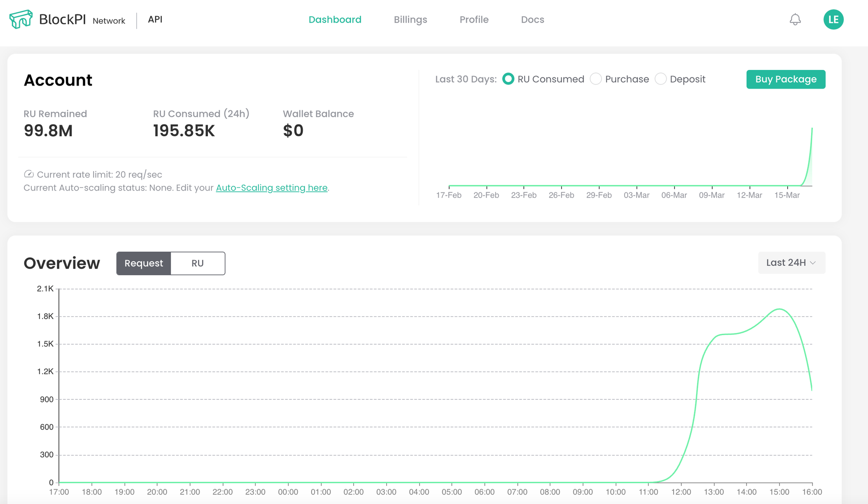
Task: Open the Auto-Scaling setting here link
Action: point(272,188)
